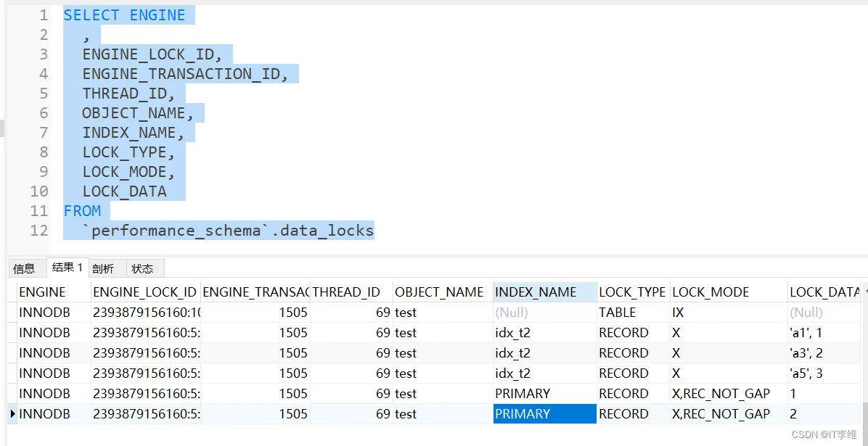Select X,REC_NOT_GAP cell in lock data 2 row
Viewport: 868px width, 446px height.
click(x=729, y=414)
